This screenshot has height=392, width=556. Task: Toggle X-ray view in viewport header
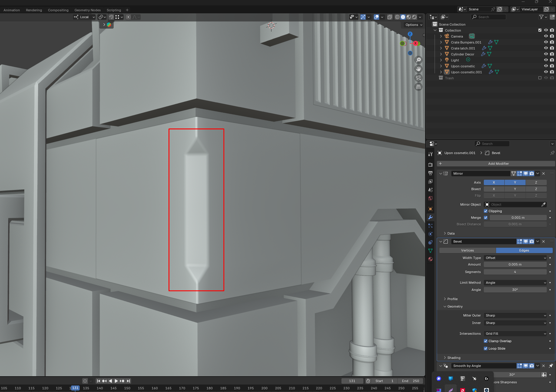click(390, 17)
